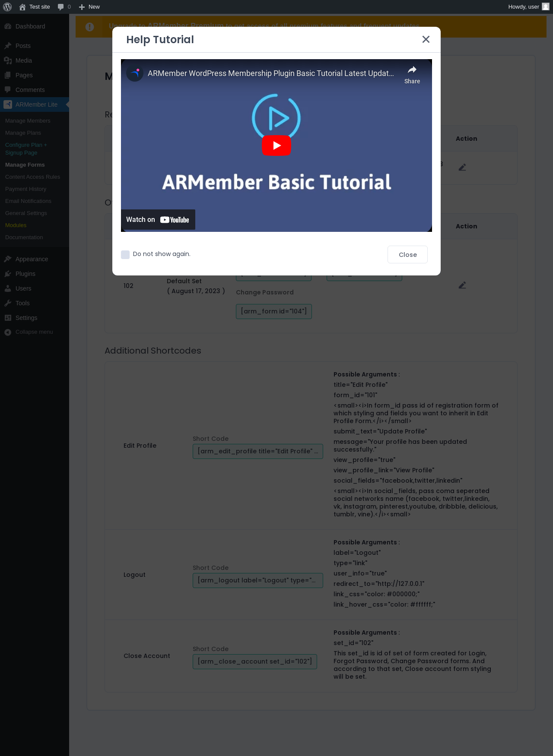
Task: Open the Users menu
Action: 35,288
